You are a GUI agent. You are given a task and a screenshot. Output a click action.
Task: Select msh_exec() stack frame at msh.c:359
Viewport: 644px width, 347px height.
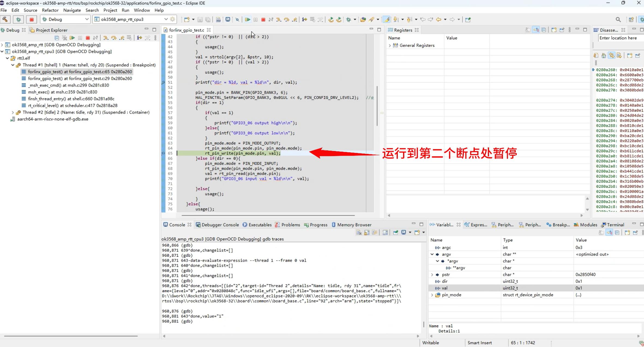62,92
